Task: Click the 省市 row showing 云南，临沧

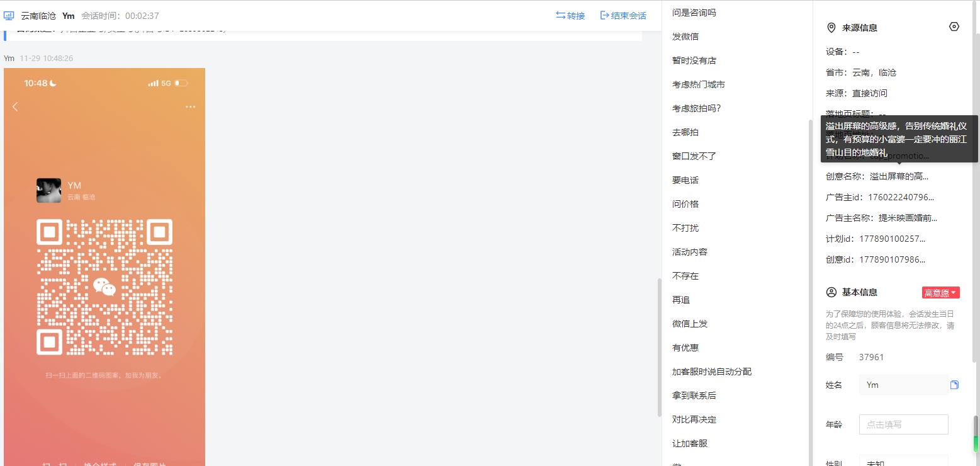Action: (861, 72)
